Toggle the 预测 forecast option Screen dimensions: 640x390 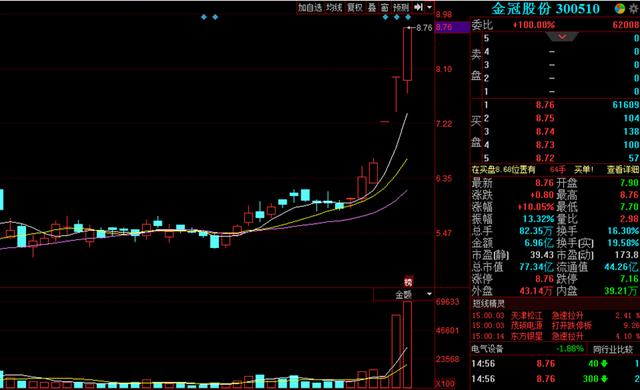[401, 7]
